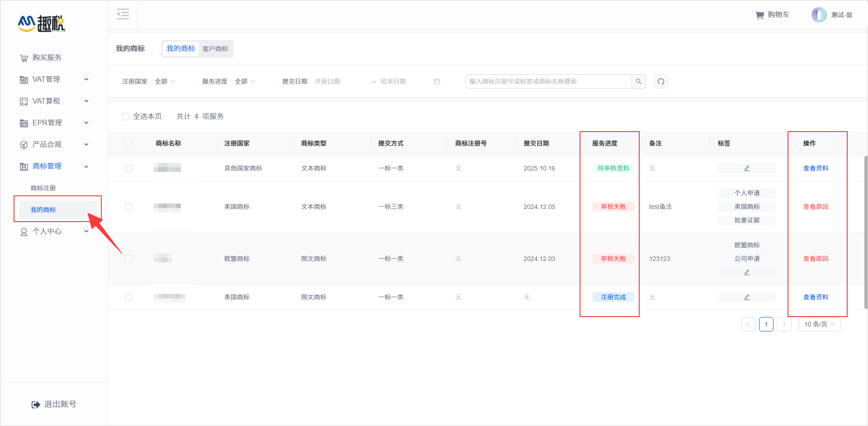
Task: Open the 服务进度 filter dropdown
Action: point(244,81)
